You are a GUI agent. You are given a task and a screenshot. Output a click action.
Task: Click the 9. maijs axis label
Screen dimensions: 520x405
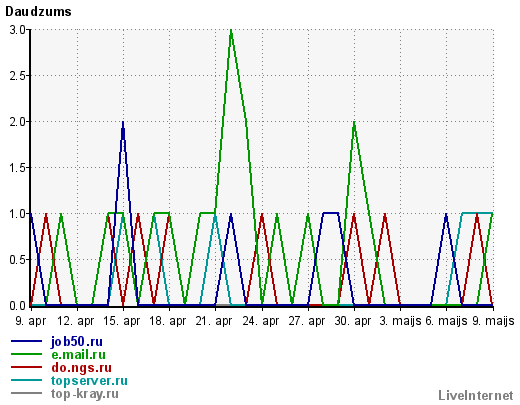tap(493, 321)
